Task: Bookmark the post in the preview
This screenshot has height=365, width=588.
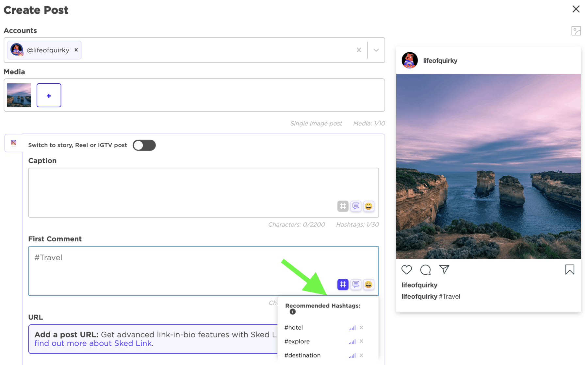Action: 569,269
